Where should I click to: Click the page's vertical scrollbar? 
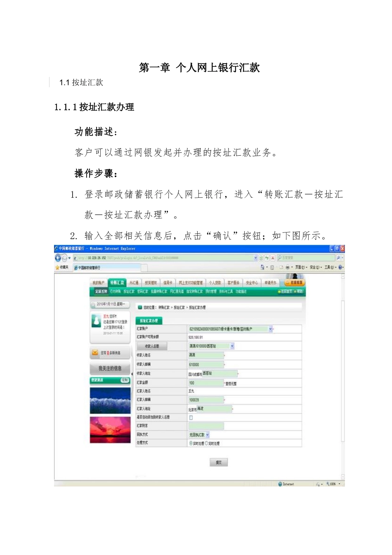(342, 376)
